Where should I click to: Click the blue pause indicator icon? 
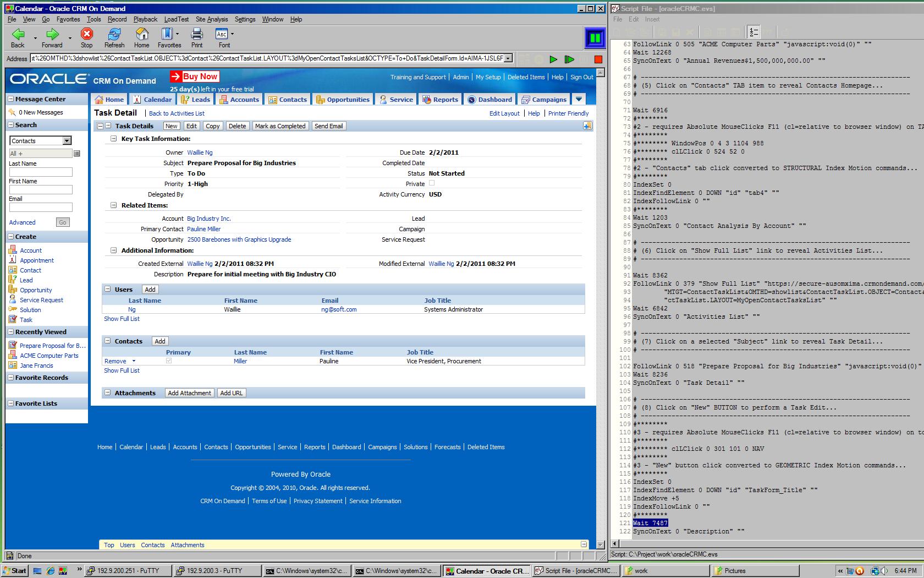click(595, 38)
